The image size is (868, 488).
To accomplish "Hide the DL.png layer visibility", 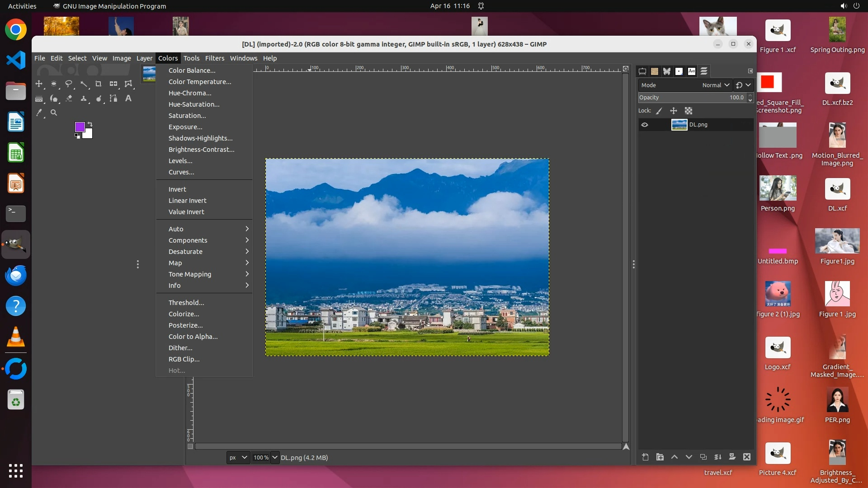I will 645,125.
